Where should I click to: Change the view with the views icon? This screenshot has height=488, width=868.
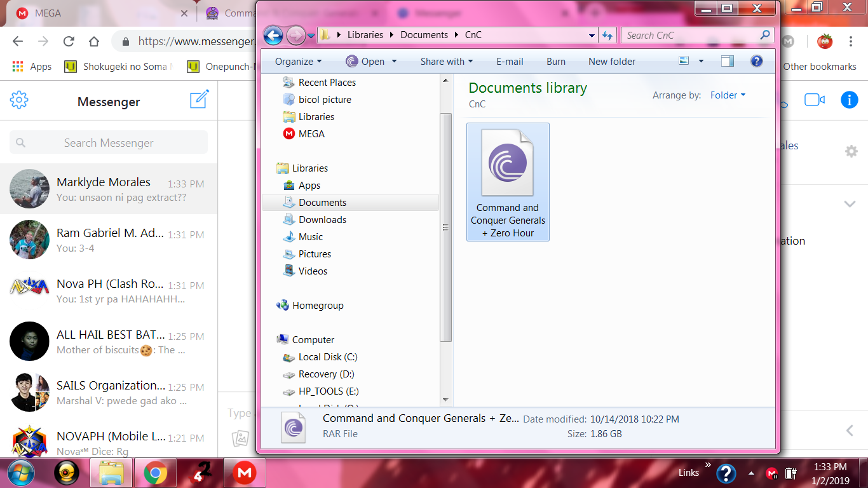(684, 61)
